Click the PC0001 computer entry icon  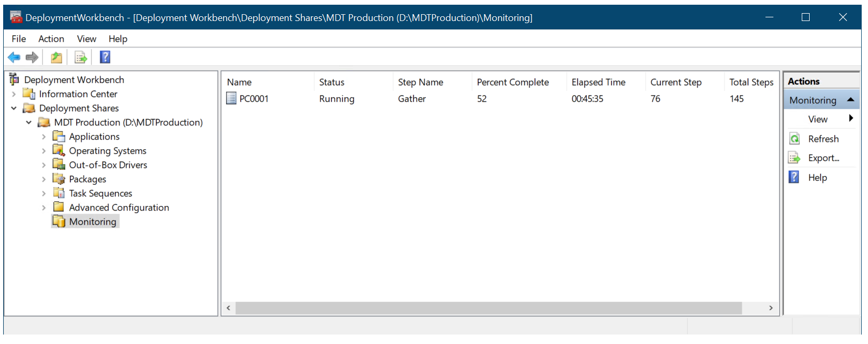(x=231, y=98)
